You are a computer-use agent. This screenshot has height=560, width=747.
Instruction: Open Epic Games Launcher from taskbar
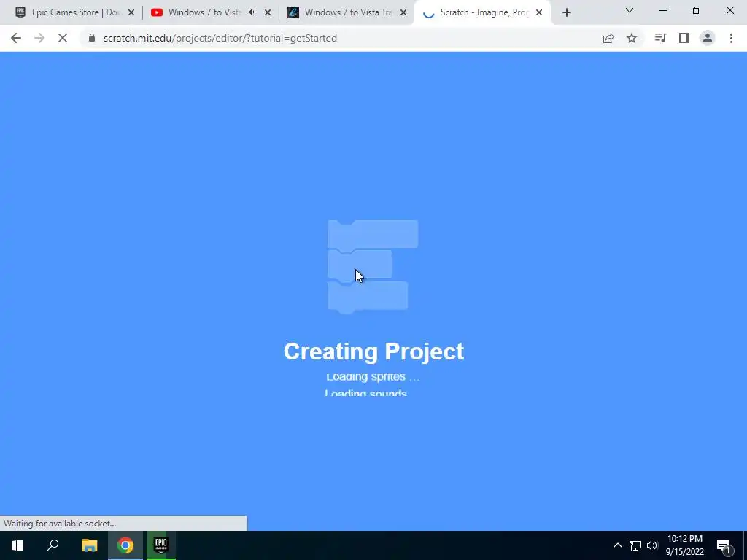(161, 545)
